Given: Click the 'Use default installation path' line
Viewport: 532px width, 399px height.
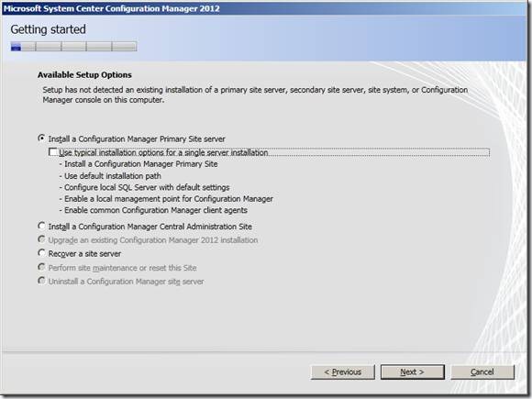Looking at the screenshot, I should click(110, 176).
